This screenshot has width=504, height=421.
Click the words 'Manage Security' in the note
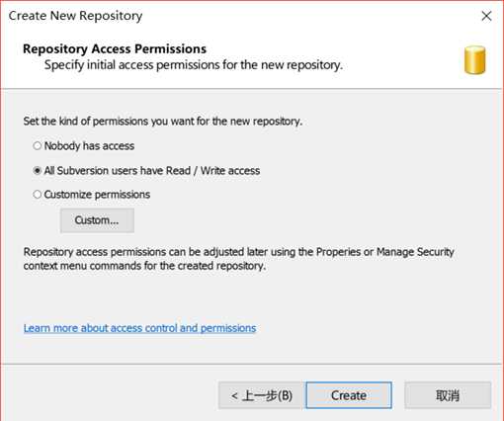point(415,252)
